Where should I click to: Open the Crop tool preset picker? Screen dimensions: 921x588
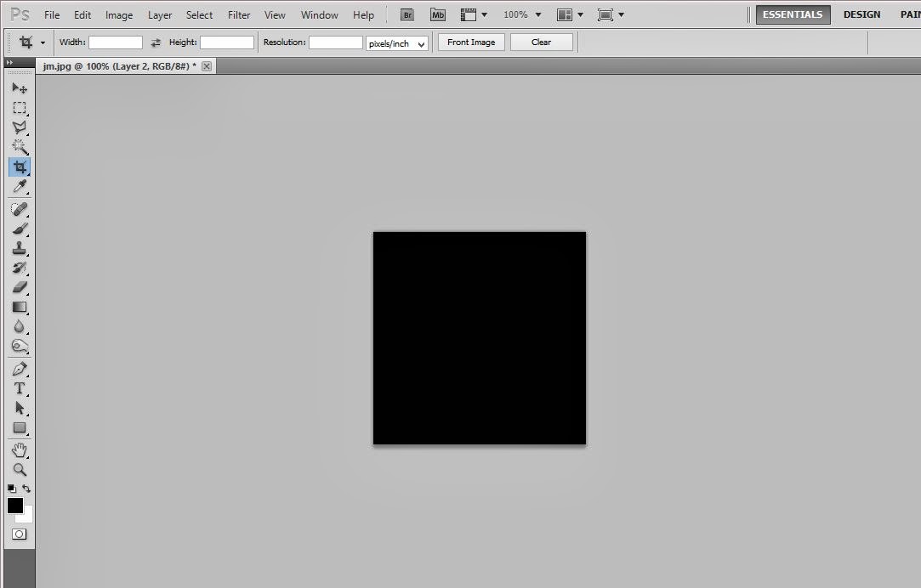pyautogui.click(x=43, y=42)
